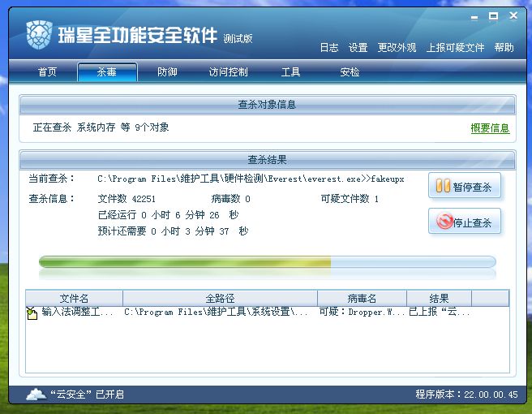Click "云安全" 已开启 status text

tap(88, 395)
